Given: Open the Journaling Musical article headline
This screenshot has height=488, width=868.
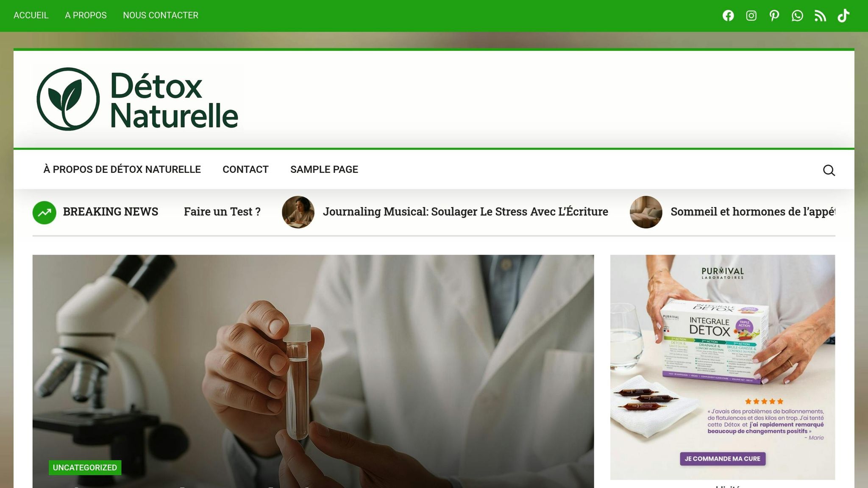Looking at the screenshot, I should [x=465, y=211].
